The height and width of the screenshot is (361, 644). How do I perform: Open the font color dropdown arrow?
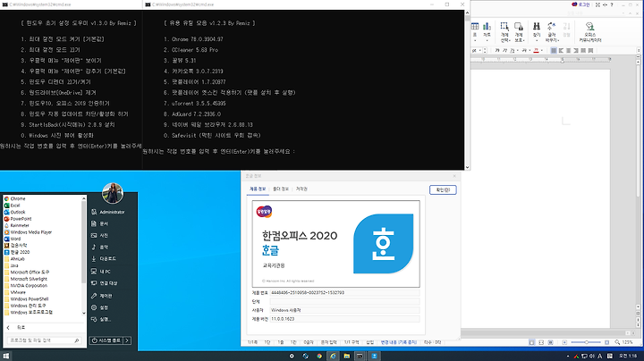[542, 50]
